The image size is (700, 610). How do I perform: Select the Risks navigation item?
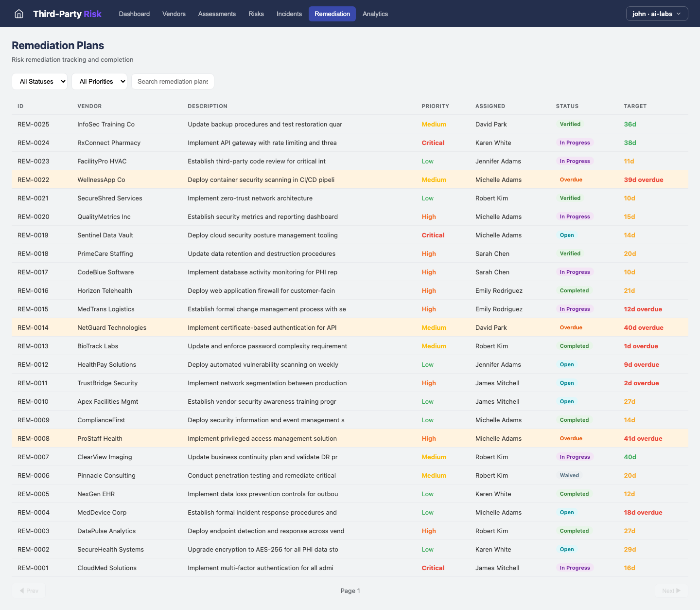click(x=256, y=14)
